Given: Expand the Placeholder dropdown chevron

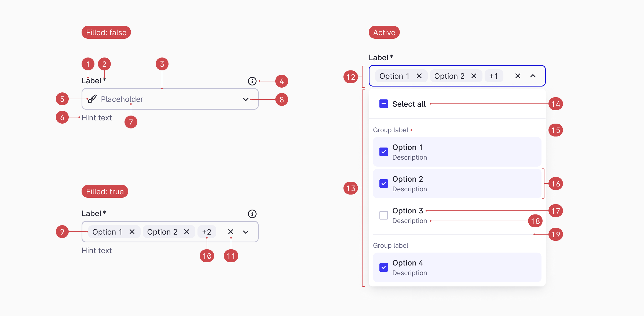Looking at the screenshot, I should [x=246, y=99].
